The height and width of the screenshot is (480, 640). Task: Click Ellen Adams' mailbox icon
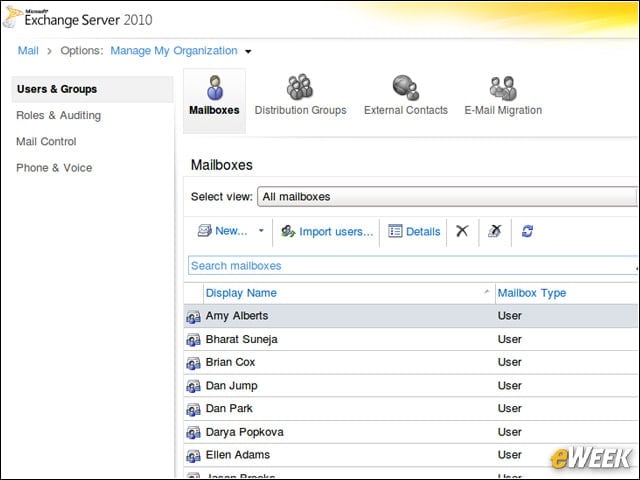(x=193, y=456)
